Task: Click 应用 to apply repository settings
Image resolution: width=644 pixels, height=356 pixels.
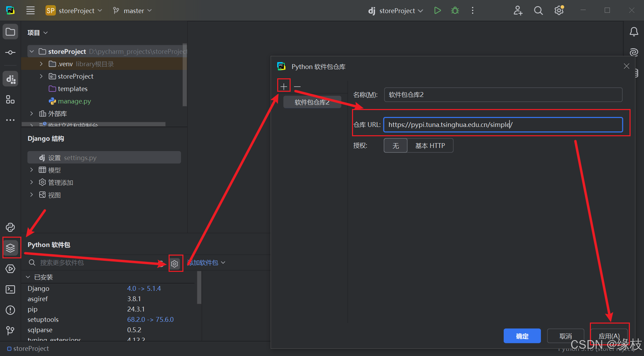Action: (x=609, y=336)
